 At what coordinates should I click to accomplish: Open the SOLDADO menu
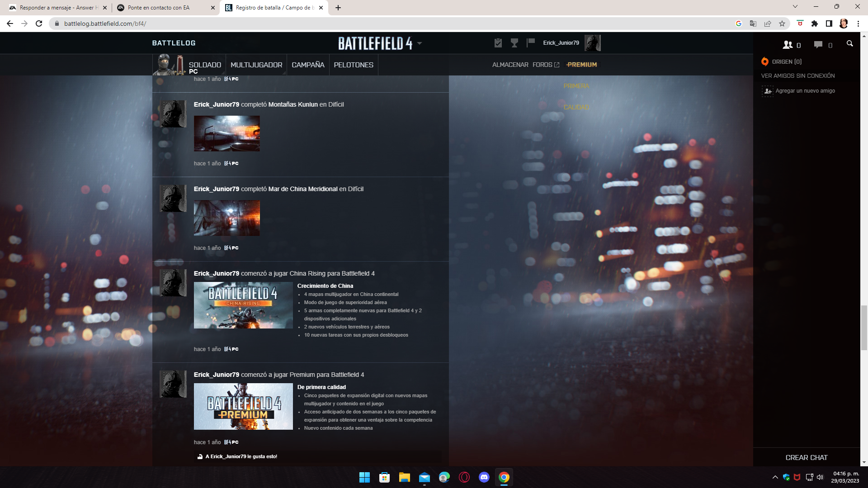click(x=205, y=65)
